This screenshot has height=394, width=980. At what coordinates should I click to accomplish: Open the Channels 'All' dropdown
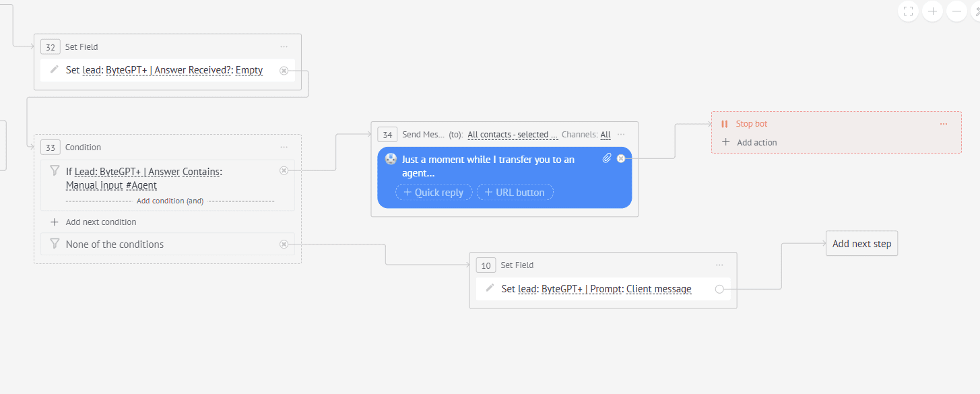click(606, 135)
